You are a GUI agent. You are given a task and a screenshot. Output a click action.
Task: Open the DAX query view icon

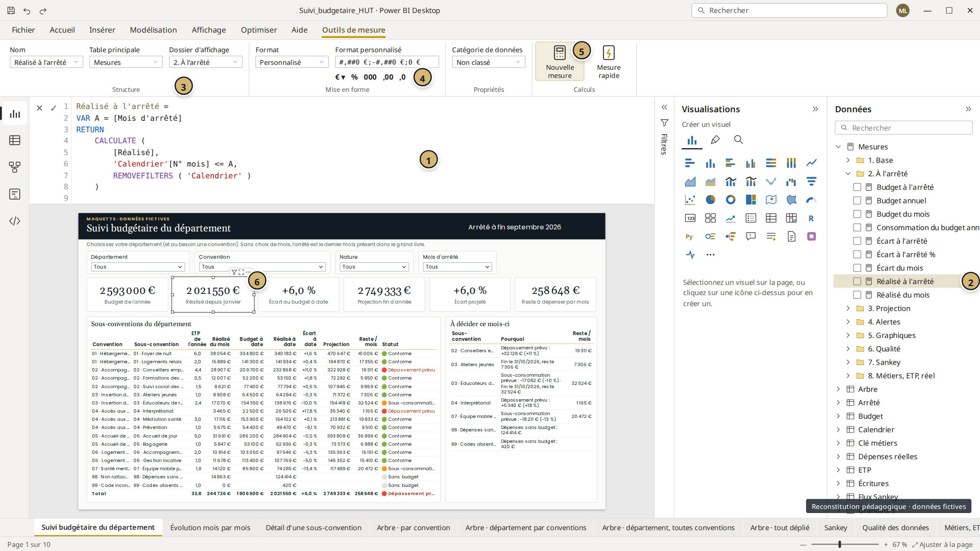(x=15, y=194)
